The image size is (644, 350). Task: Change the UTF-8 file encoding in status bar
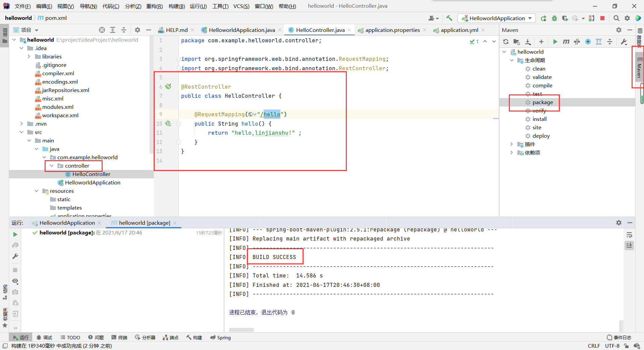click(612, 346)
